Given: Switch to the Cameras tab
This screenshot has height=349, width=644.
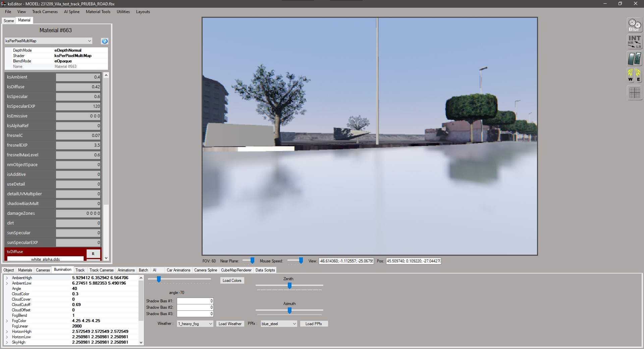Looking at the screenshot, I should 43,270.
